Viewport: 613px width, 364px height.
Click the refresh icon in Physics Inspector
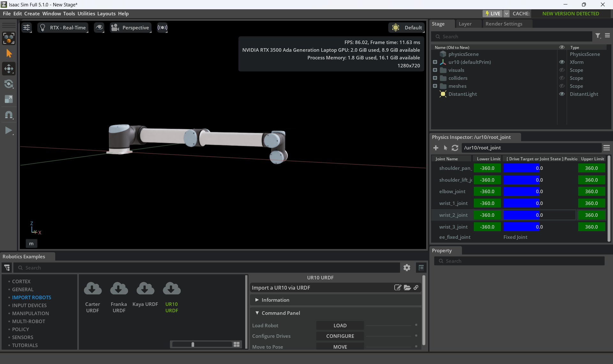[x=455, y=148]
